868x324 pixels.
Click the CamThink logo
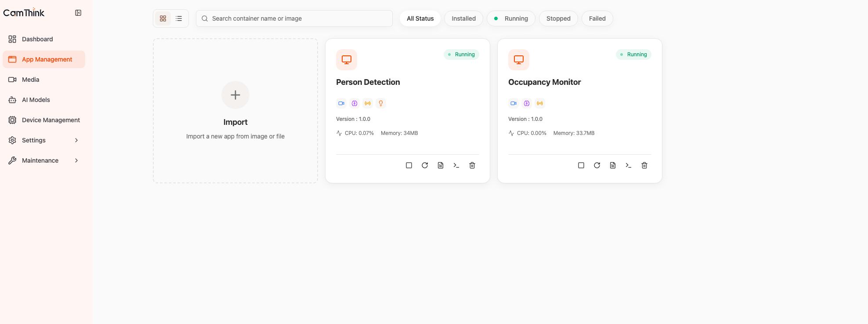24,13
